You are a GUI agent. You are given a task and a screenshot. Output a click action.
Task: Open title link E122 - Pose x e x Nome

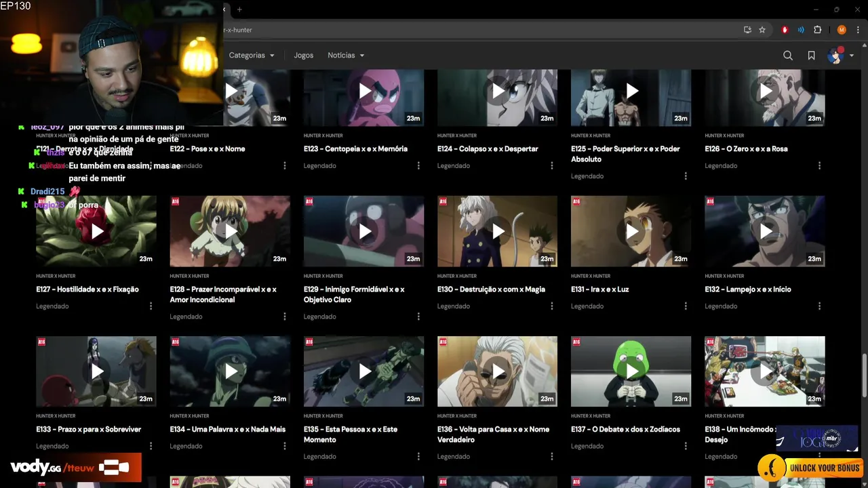pyautogui.click(x=208, y=148)
